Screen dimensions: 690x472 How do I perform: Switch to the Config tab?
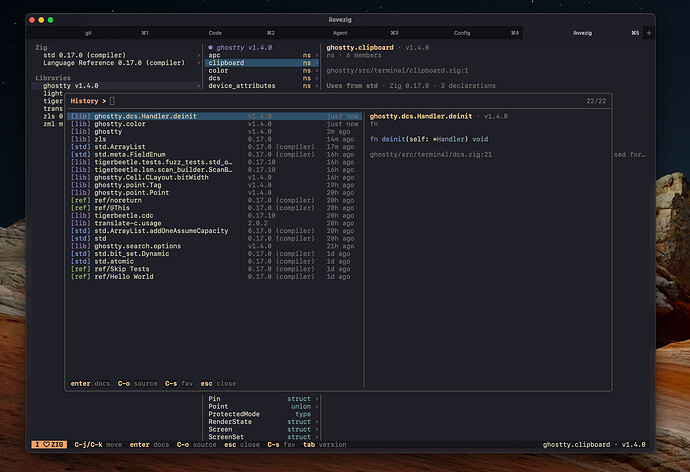pos(462,33)
